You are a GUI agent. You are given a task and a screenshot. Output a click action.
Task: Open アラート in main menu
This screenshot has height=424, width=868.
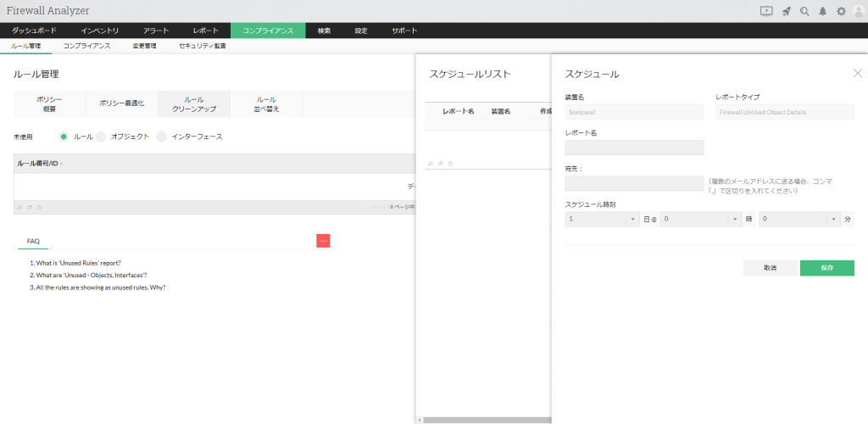pyautogui.click(x=156, y=31)
